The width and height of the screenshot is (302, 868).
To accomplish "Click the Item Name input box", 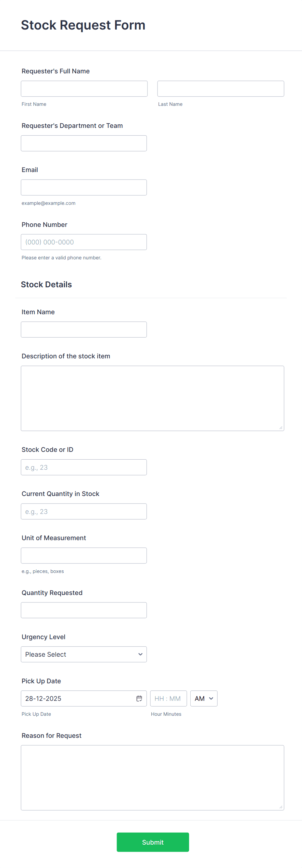I will coord(83,329).
